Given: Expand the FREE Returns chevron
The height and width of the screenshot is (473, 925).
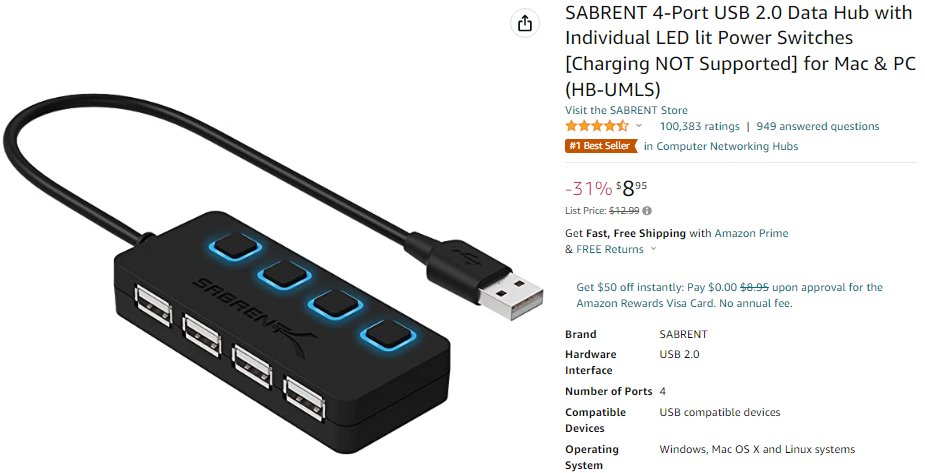Looking at the screenshot, I should 653,249.
